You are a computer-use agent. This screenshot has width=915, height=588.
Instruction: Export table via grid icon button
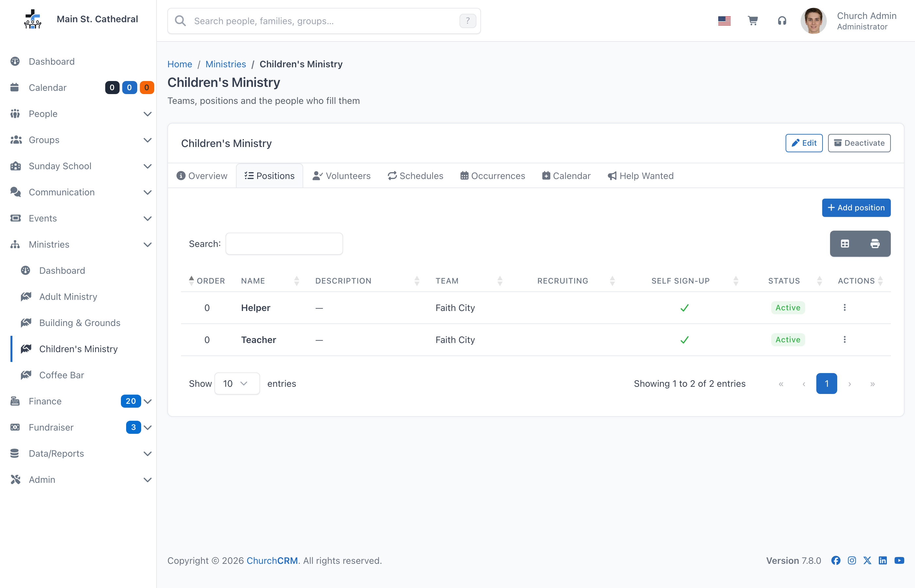point(845,244)
